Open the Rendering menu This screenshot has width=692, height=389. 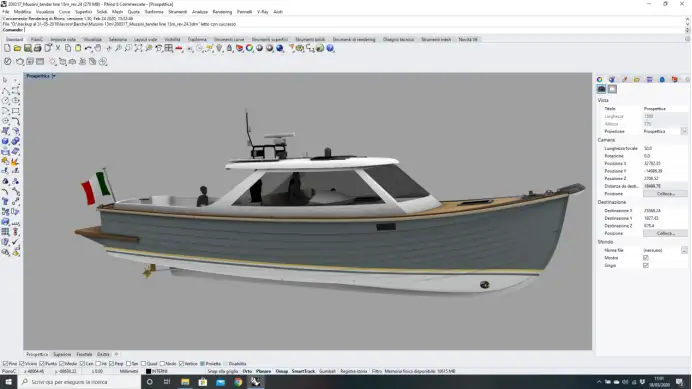point(222,12)
